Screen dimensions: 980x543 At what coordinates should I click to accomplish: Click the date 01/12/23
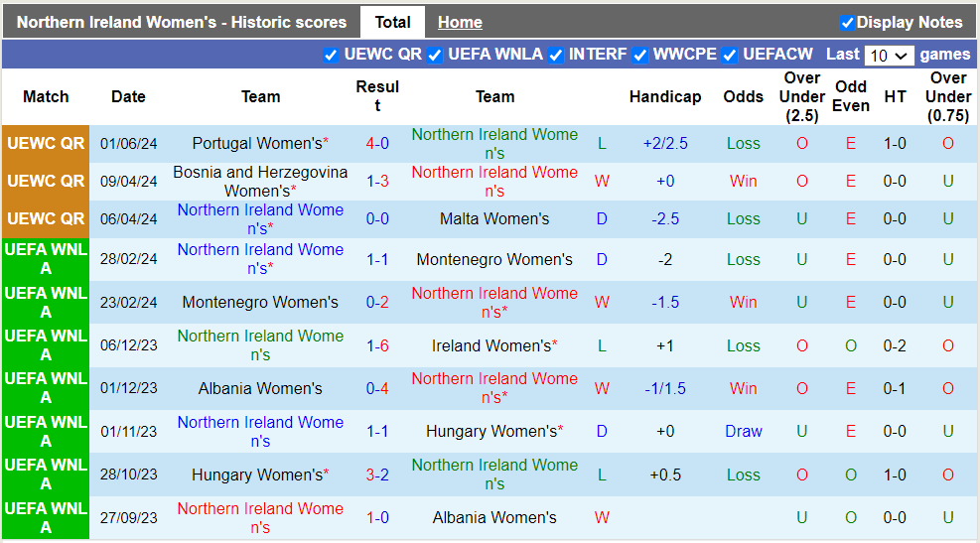click(129, 389)
